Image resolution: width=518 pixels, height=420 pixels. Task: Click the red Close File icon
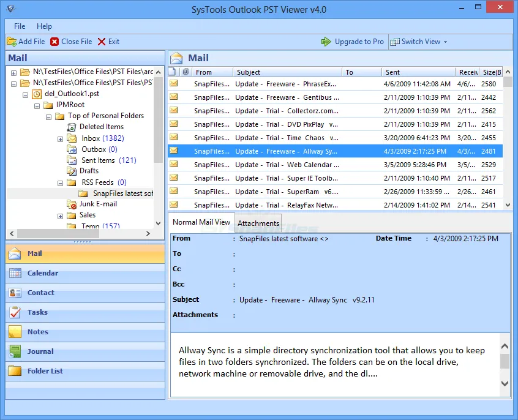tap(54, 42)
